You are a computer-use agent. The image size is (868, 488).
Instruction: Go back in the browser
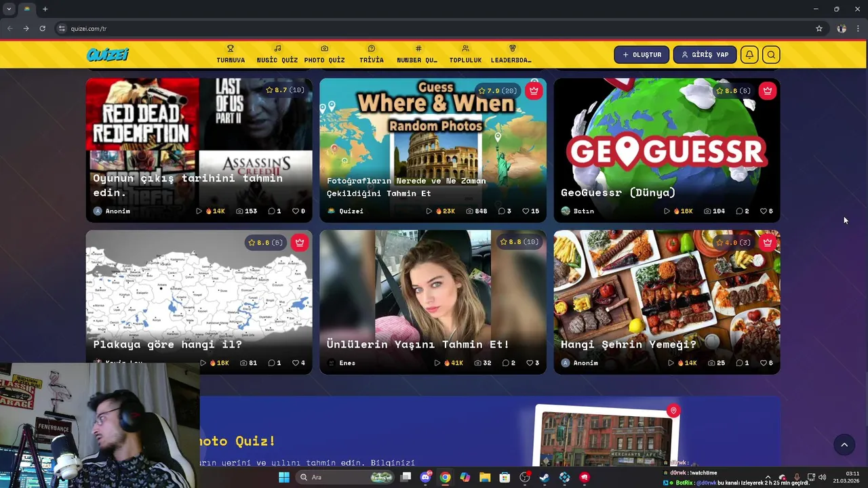9,28
